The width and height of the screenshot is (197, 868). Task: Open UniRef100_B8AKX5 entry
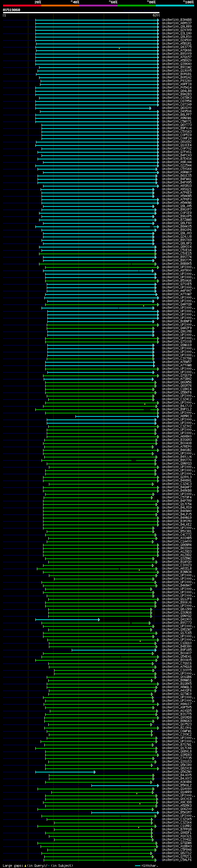coord(177,226)
